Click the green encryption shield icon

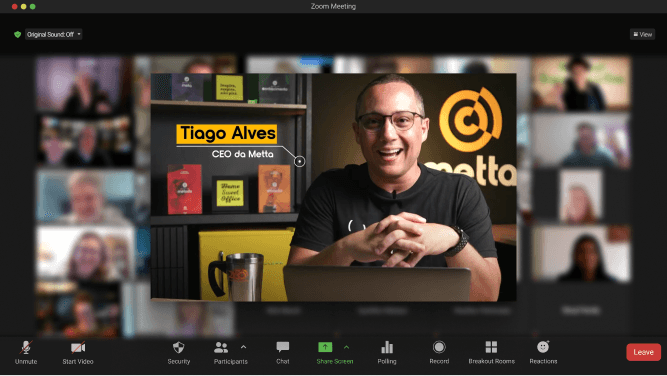pyautogui.click(x=17, y=34)
